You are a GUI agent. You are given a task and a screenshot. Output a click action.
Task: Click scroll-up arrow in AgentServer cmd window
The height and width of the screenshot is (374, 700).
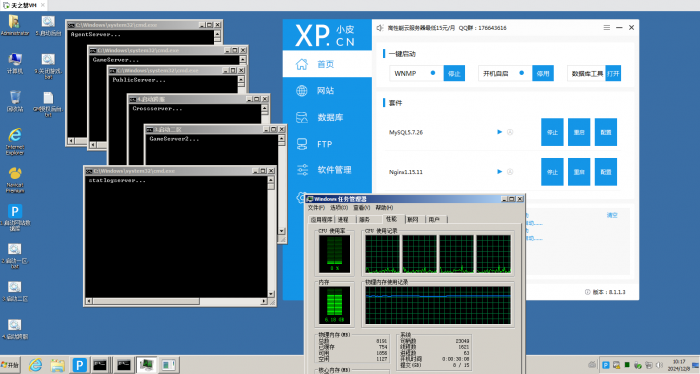click(x=217, y=34)
